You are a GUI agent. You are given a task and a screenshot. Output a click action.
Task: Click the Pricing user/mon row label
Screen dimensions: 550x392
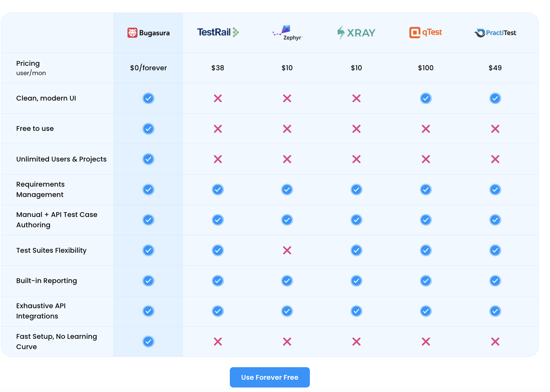(31, 68)
